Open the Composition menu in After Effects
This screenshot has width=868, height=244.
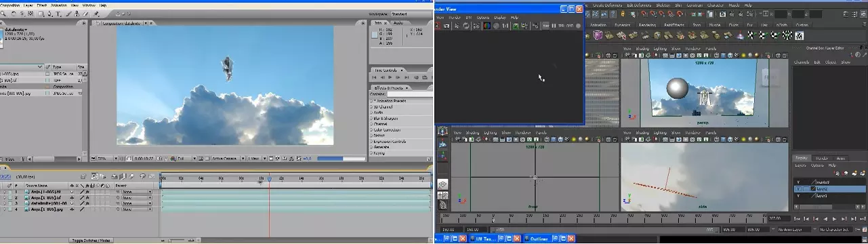9,5
